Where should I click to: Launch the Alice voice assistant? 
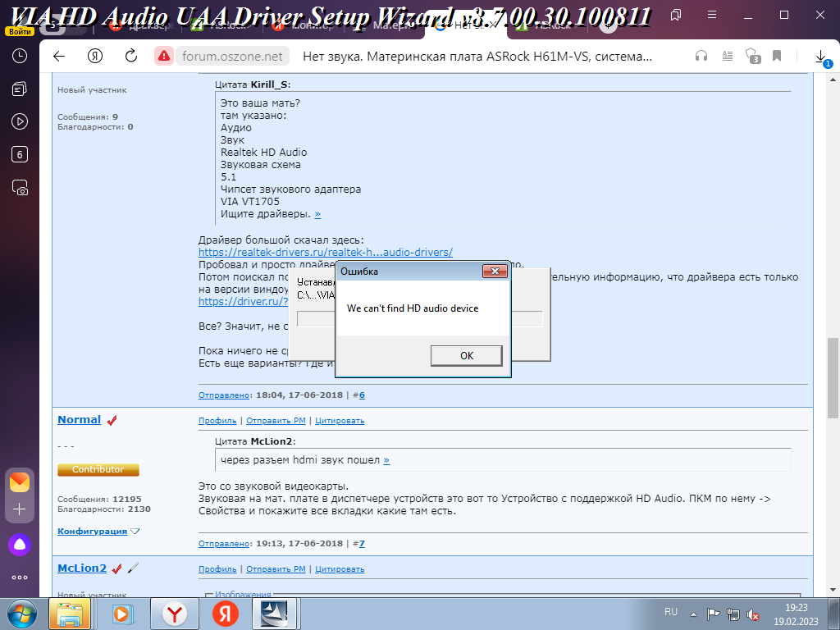20,543
